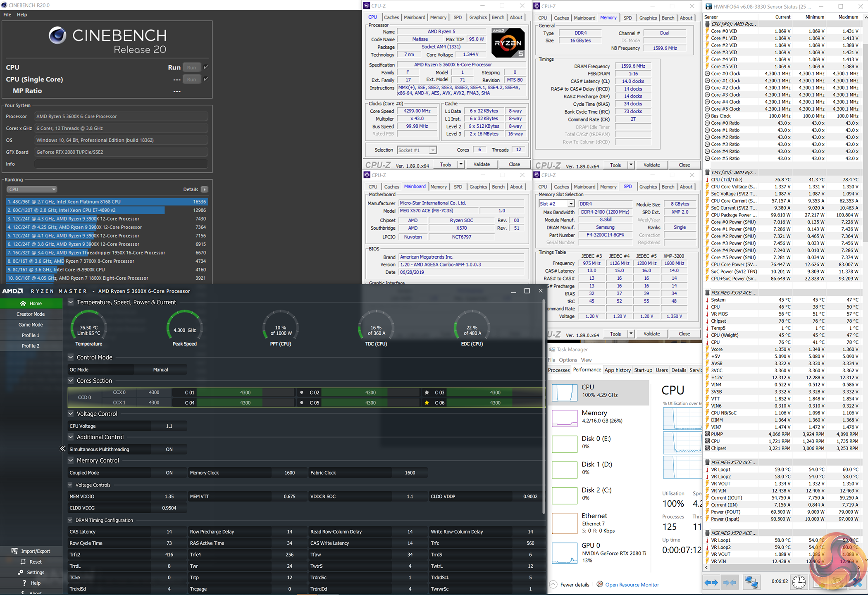Collapse Cores Section expander in Ryzen Master
The width and height of the screenshot is (868, 595).
(x=71, y=381)
